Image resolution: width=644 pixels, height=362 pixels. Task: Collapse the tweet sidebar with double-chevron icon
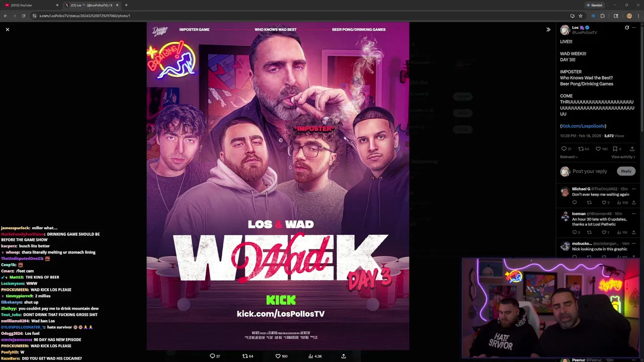pos(548,30)
